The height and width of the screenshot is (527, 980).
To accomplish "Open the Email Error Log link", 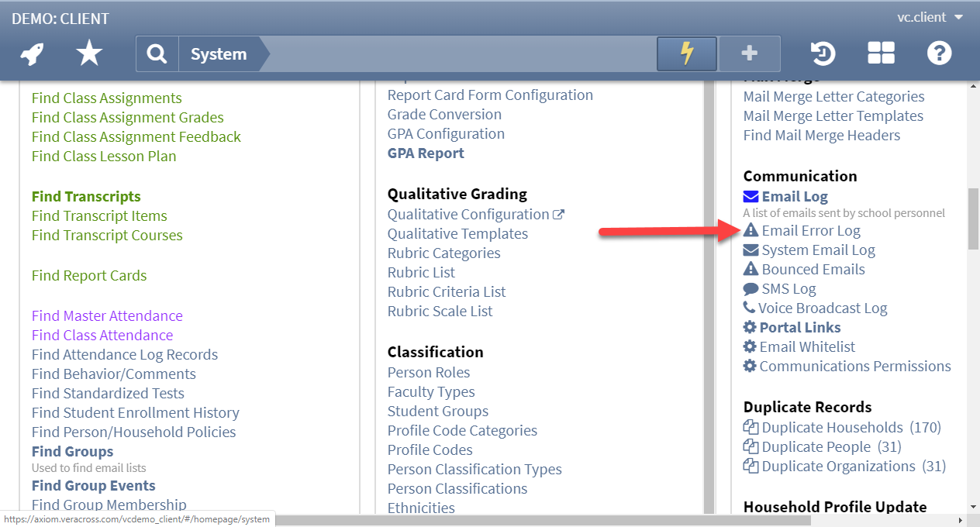I will (810, 231).
